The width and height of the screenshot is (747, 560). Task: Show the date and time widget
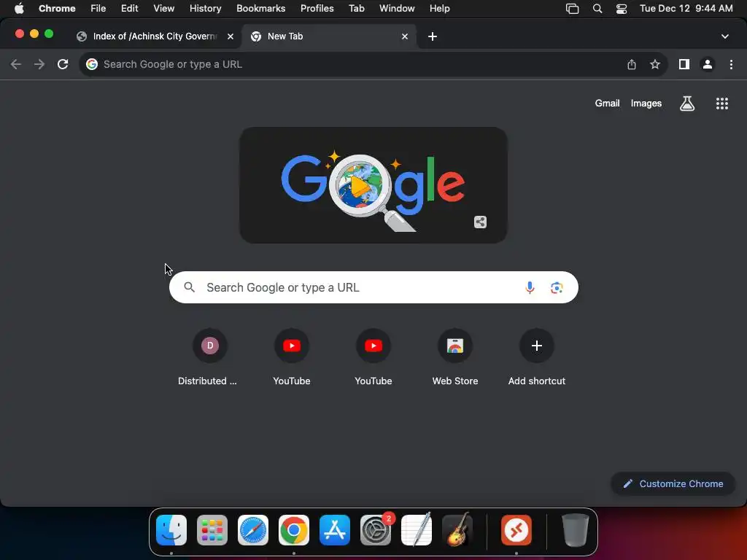pyautogui.click(x=686, y=8)
